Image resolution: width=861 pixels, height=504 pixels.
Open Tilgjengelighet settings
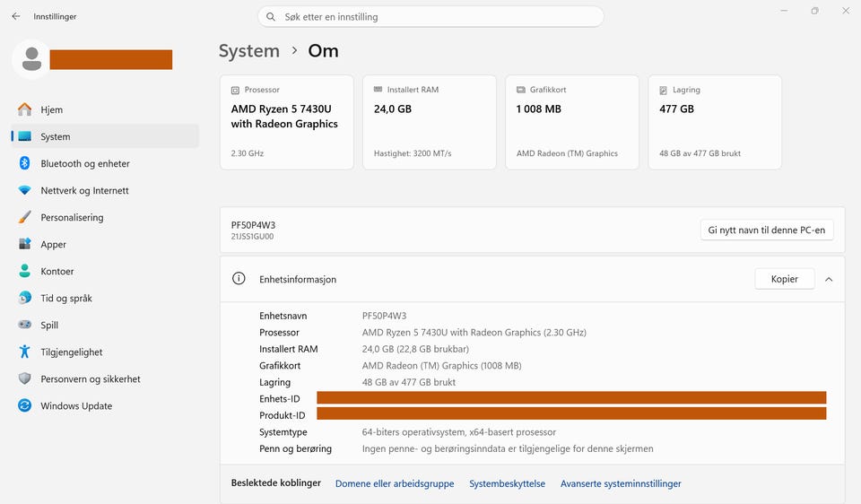[105, 352]
